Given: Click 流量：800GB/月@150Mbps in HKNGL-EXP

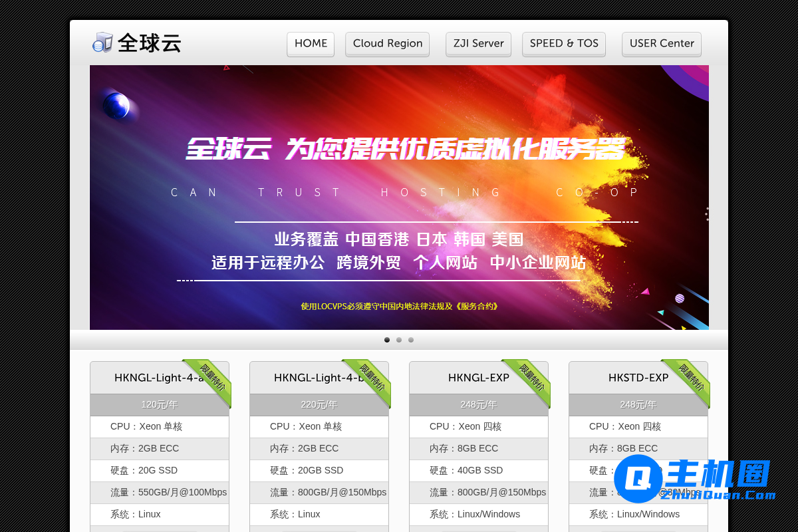Looking at the screenshot, I should click(479, 492).
